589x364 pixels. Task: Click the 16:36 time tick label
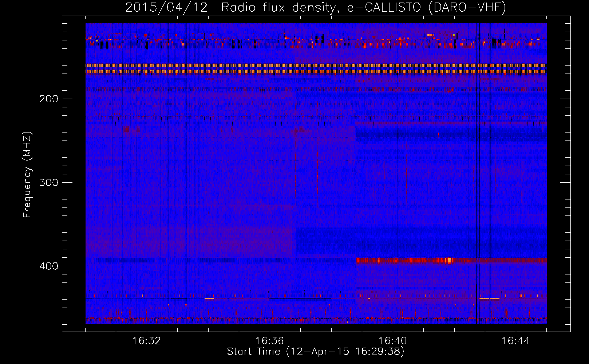pos(270,341)
